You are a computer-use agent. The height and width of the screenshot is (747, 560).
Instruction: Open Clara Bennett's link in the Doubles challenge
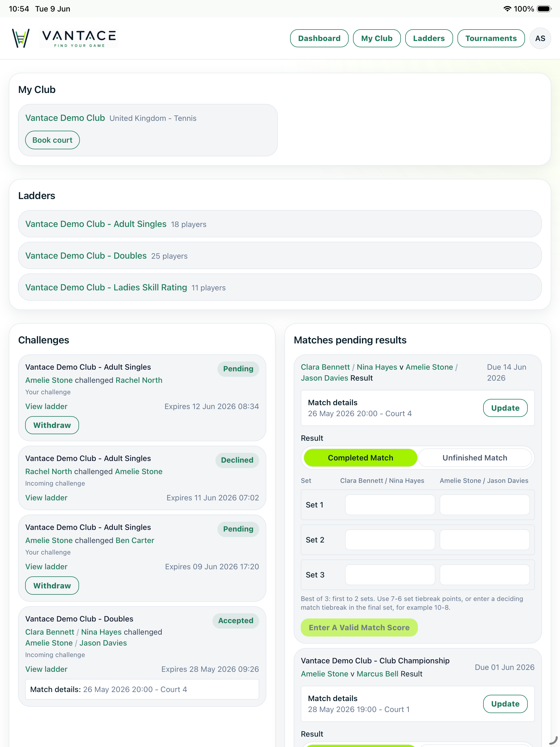tap(50, 632)
